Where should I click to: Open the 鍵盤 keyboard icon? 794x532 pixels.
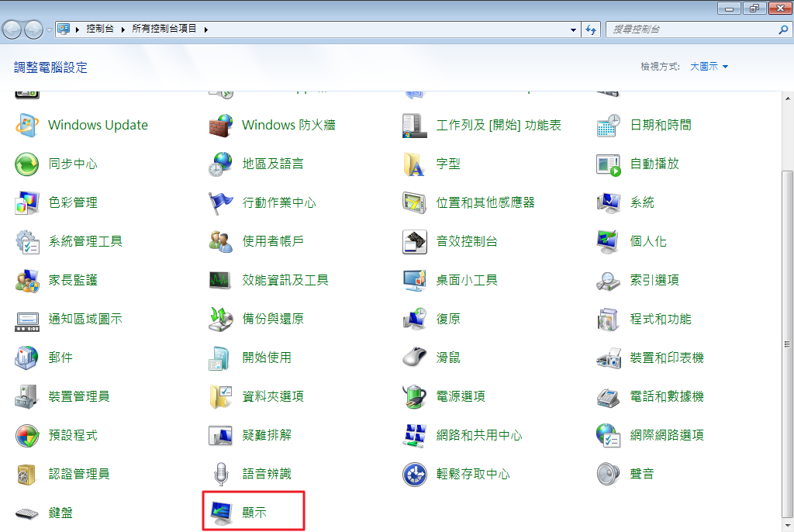[x=27, y=513]
